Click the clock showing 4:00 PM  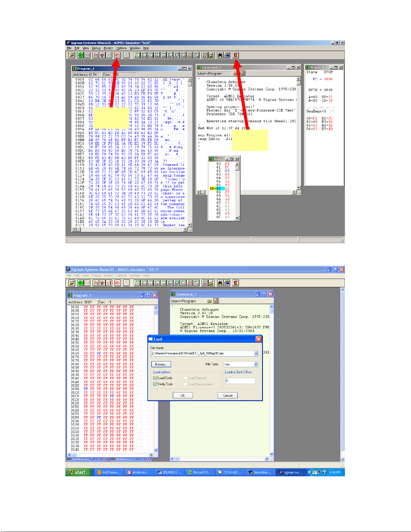[x=335, y=472]
